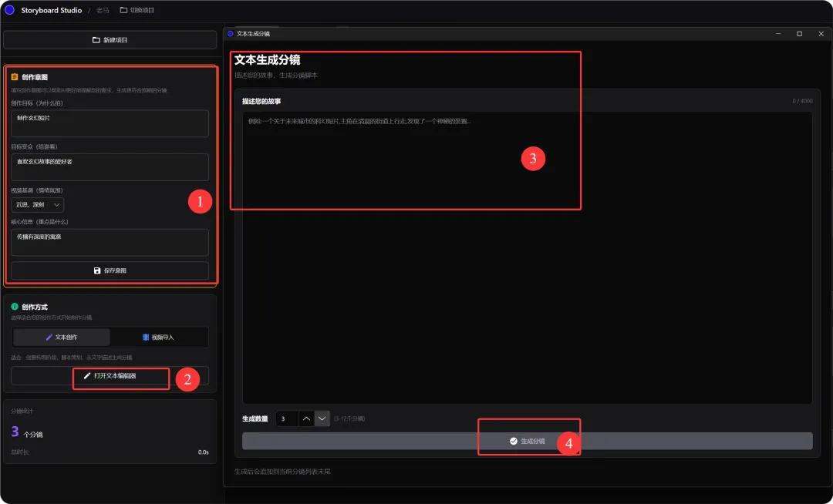Open the 视频基调 dropdown showing 沉思、深刻
Screen dimensions: 833x504
37,205
